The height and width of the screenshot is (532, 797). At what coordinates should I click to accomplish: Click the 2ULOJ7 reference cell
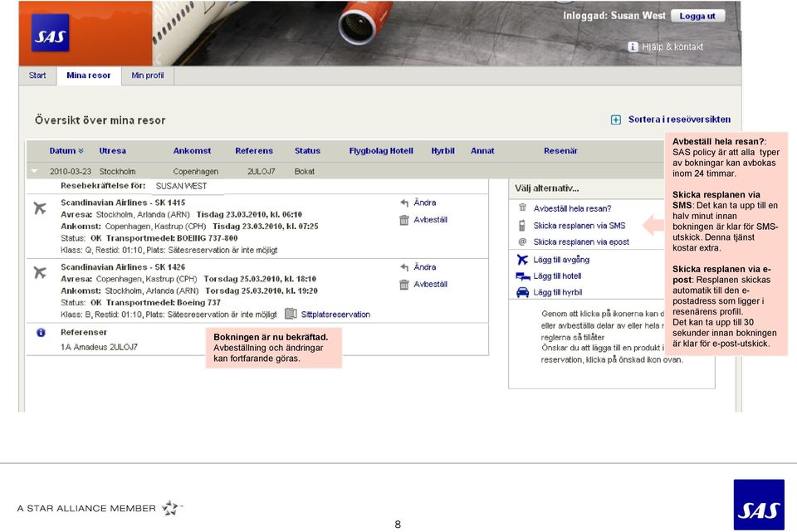tap(261, 172)
